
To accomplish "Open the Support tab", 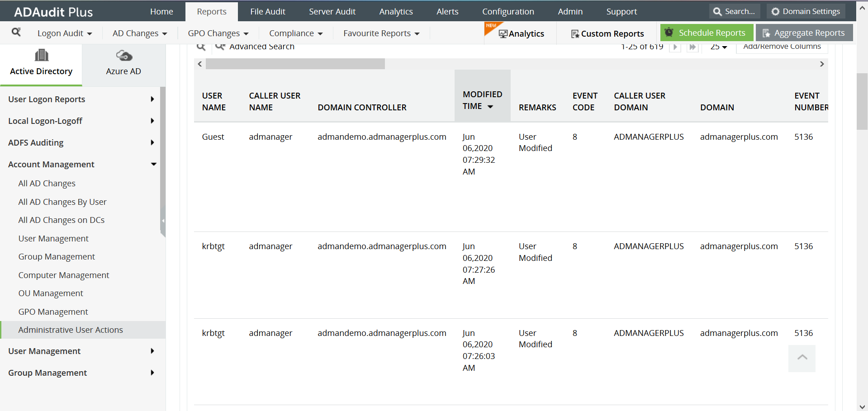I will (621, 12).
